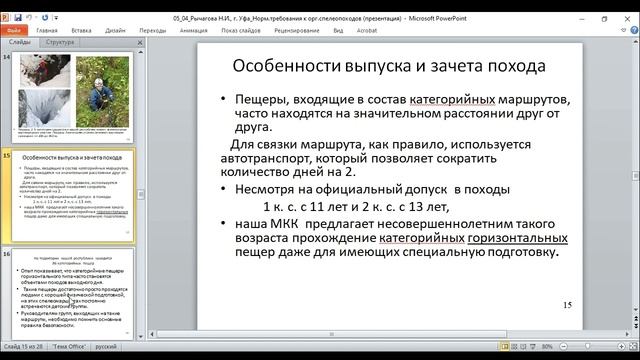The width and height of the screenshot is (640, 360).
Task: Click the main vertical scrollbar thumb
Action: 636,176
